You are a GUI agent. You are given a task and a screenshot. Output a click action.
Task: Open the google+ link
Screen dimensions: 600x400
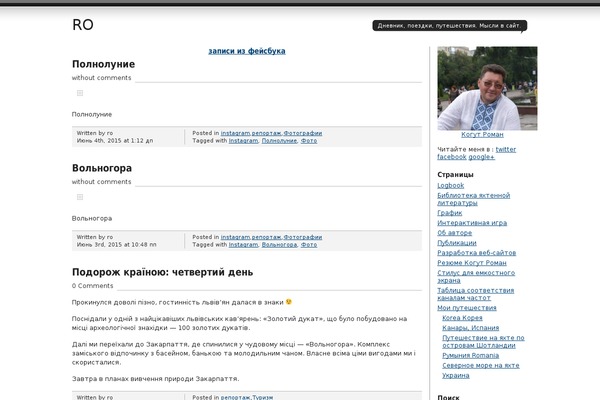click(482, 157)
